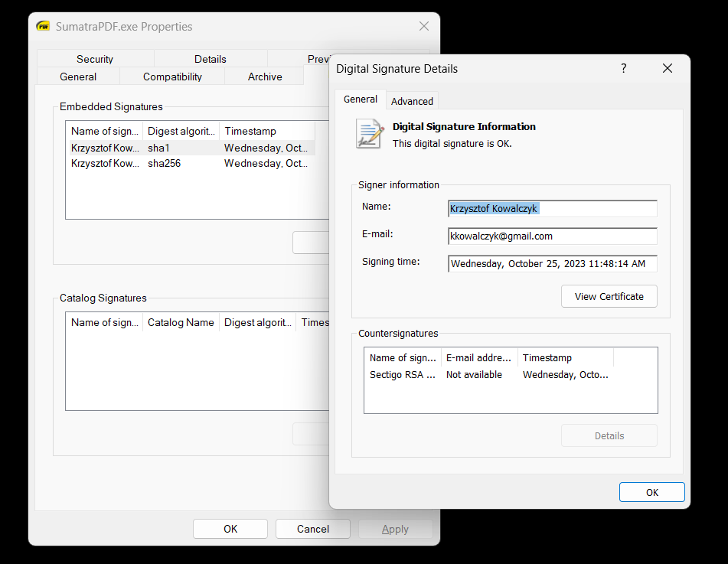Click the help question mark in Digital Signature Details

coord(624,68)
